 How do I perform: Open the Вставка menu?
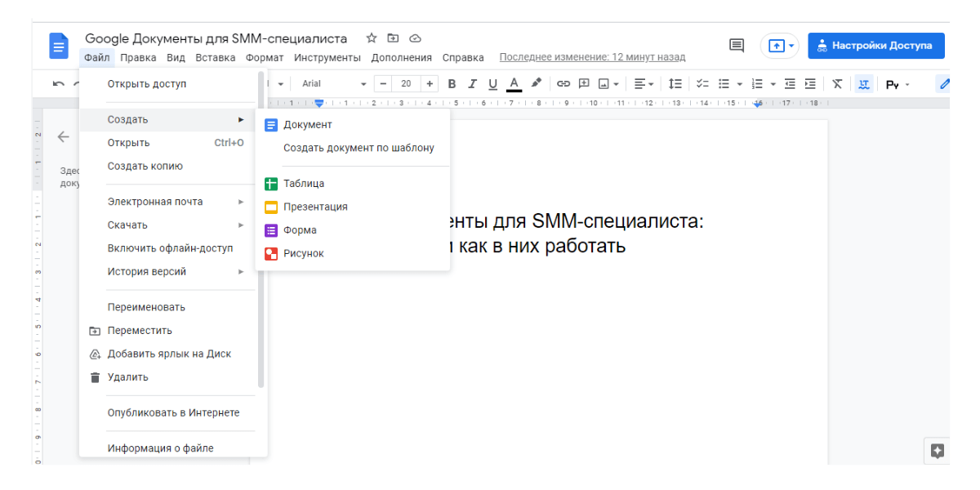(216, 57)
